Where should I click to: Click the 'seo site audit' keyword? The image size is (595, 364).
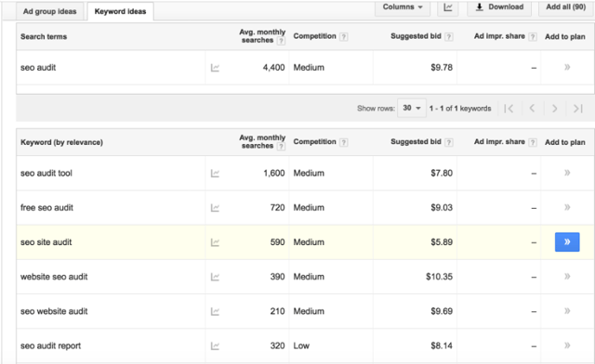[46, 242]
